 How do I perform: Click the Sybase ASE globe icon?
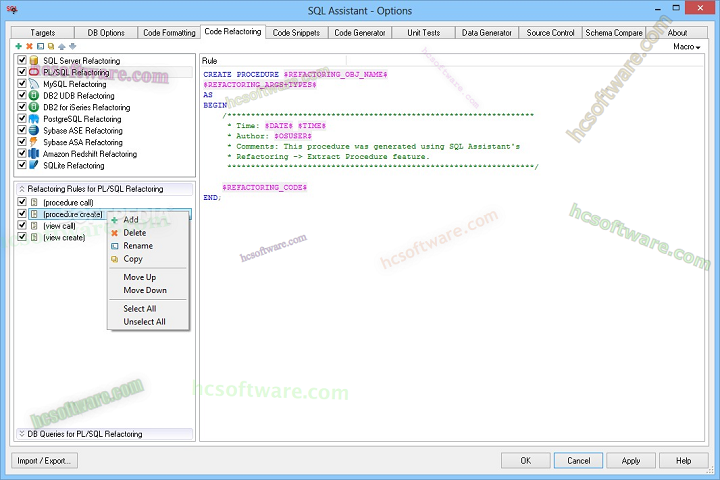34,130
